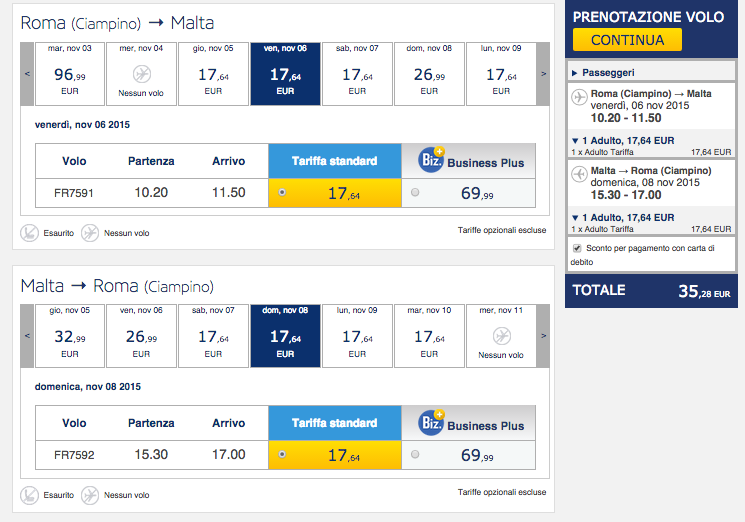
Task: Click outbound flight plane icon in booking summary
Action: 578,96
